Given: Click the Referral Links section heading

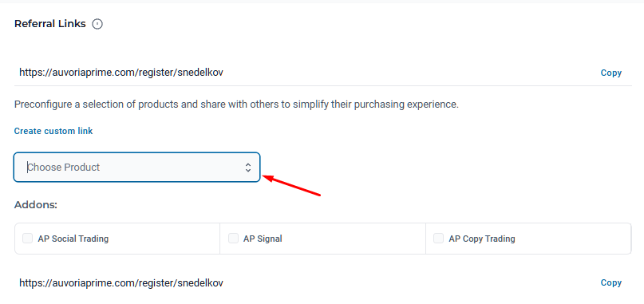Looking at the screenshot, I should (50, 24).
